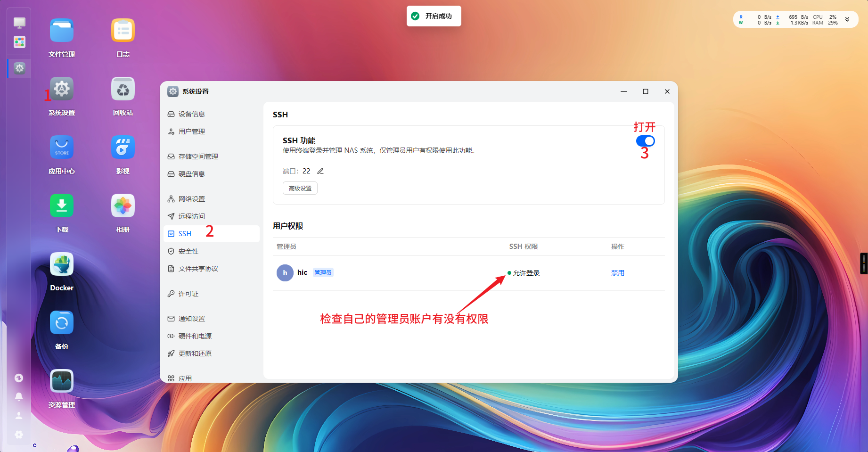Click the SSH 权限 column header
This screenshot has width=868, height=452.
tap(524, 247)
